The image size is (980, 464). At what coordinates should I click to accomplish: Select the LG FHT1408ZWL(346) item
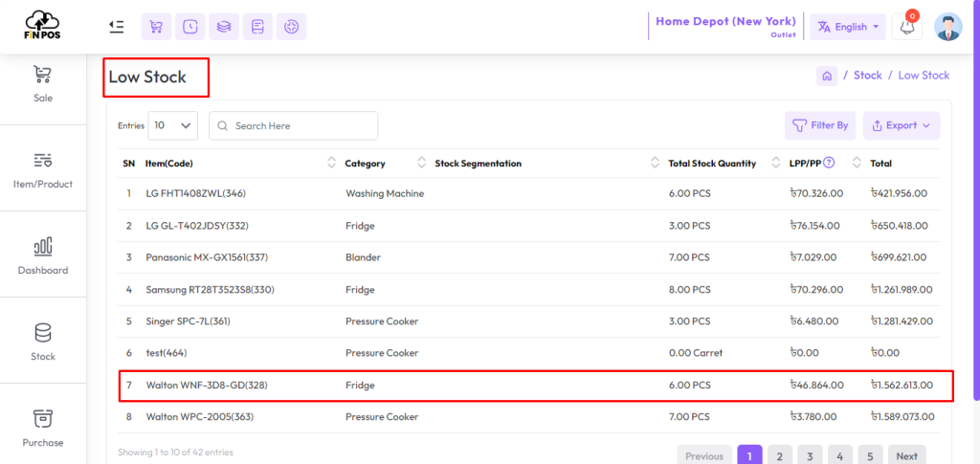point(195,193)
